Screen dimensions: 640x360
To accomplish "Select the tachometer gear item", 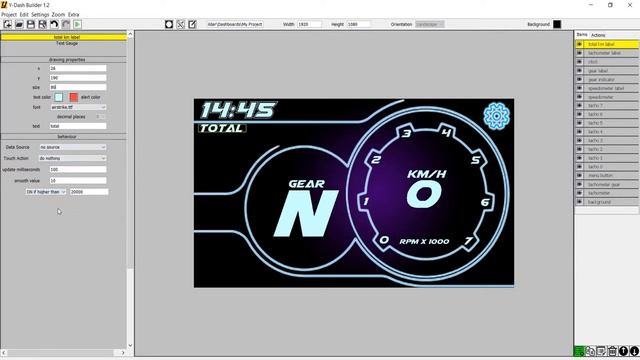I will point(611,184).
